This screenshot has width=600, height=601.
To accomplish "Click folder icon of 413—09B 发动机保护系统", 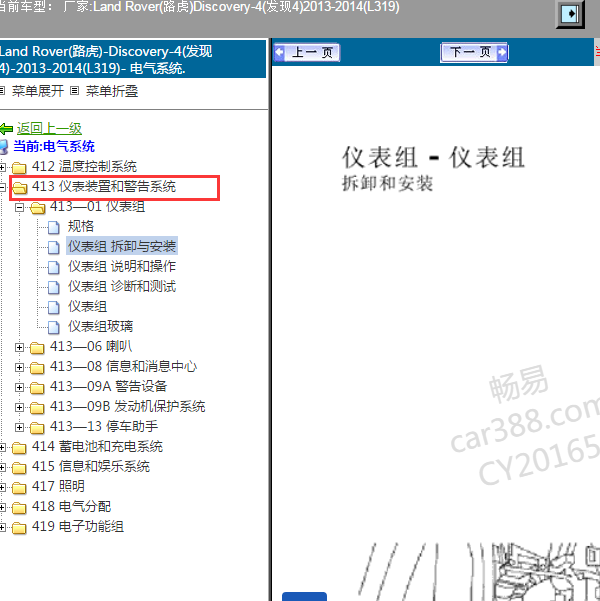I will point(37,408).
